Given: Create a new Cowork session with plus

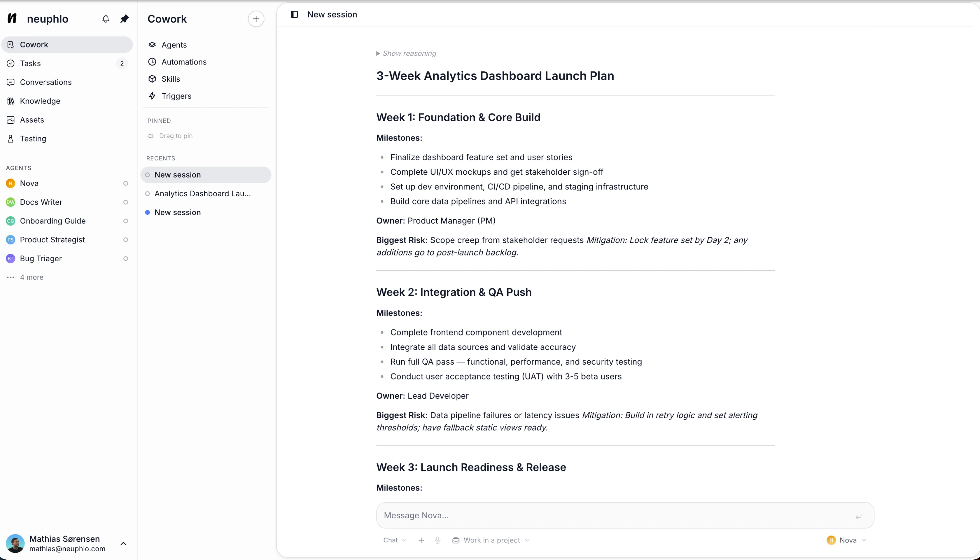Looking at the screenshot, I should pos(256,19).
